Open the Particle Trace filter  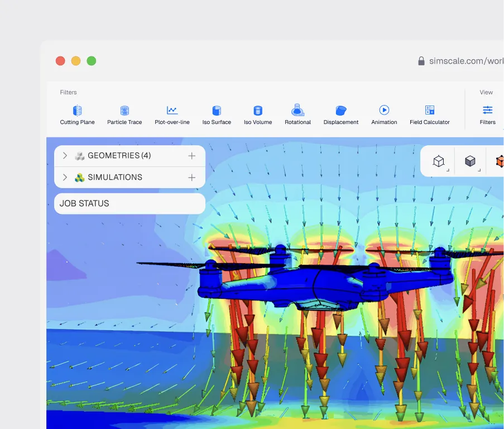coord(124,115)
